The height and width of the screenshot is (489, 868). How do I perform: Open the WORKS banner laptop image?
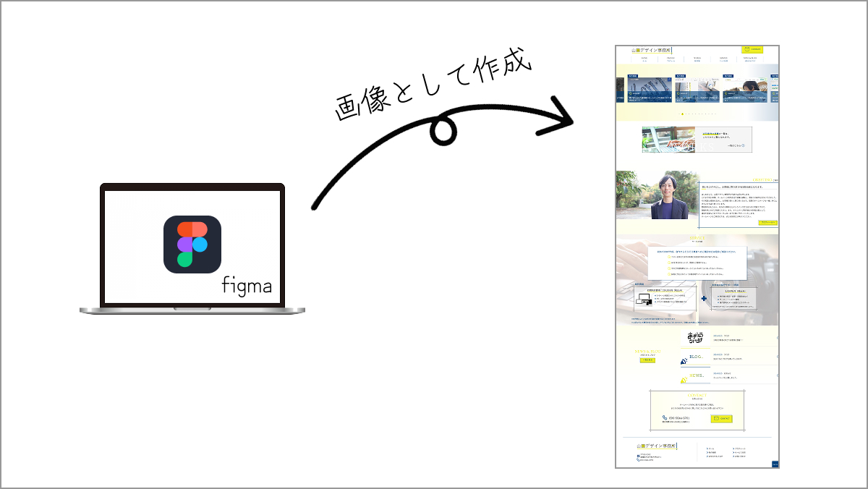[x=668, y=140]
